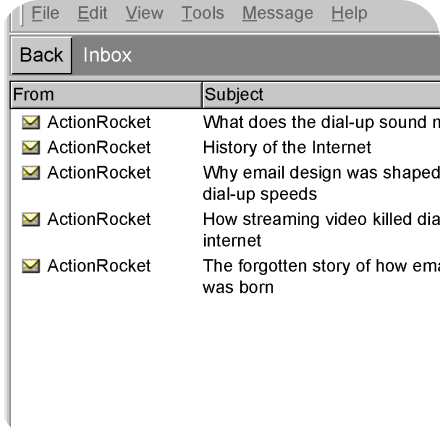
Task: Open email about the dial-up sound
Action: coord(321,122)
